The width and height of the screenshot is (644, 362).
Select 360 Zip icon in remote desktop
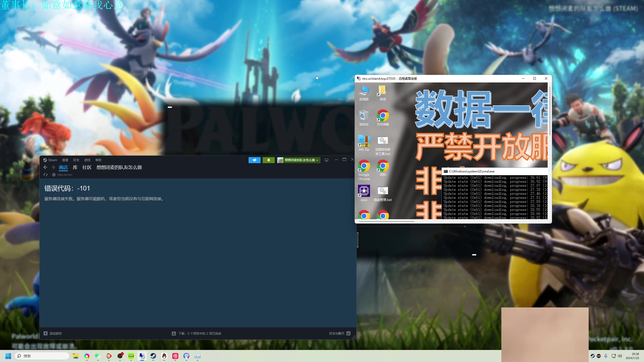pyautogui.click(x=364, y=143)
